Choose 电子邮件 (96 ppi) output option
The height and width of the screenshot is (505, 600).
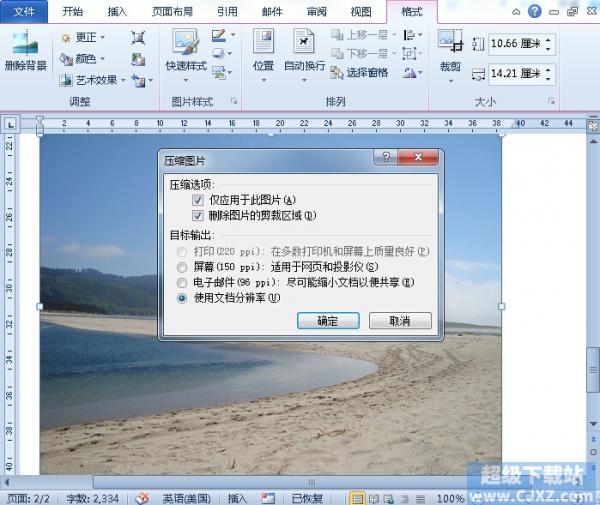click(181, 282)
